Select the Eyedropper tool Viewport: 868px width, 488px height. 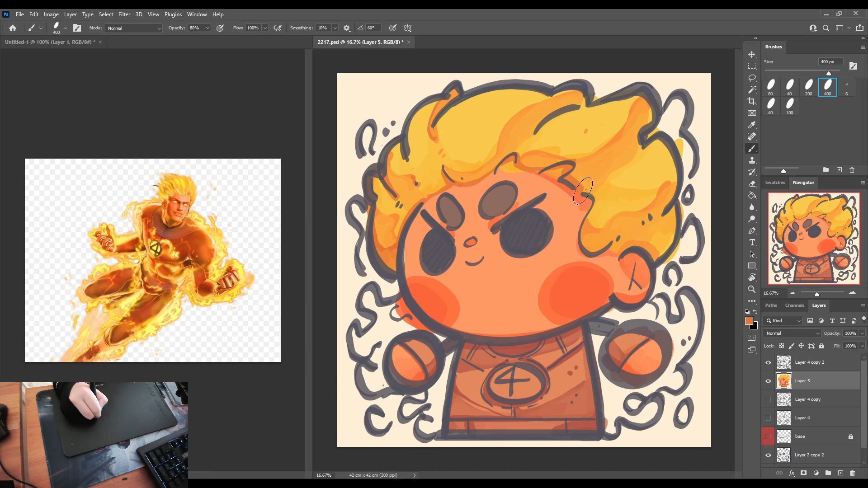[x=752, y=125]
